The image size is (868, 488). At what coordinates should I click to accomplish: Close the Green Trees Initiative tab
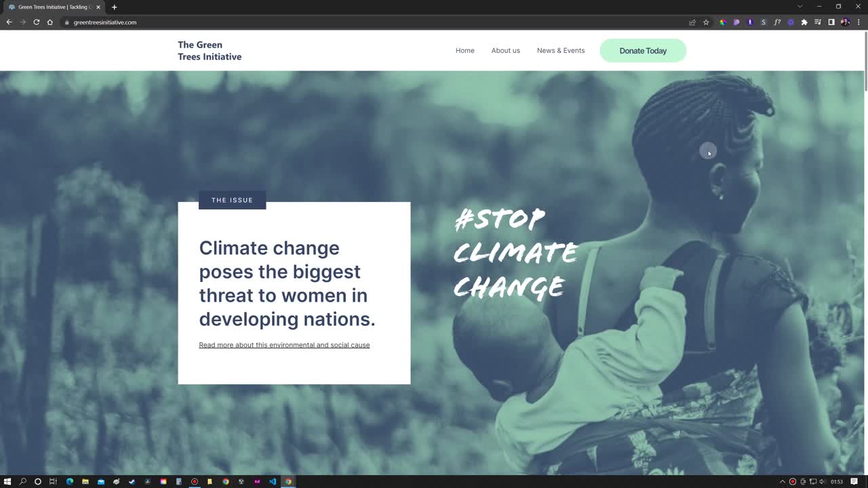(98, 7)
